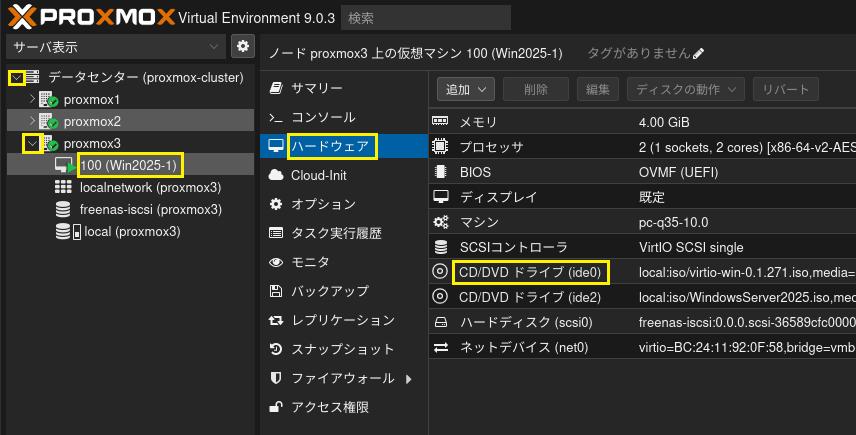Select the ハードディスク (scsi0) row
This screenshot has width=856, height=435.
pos(643,322)
